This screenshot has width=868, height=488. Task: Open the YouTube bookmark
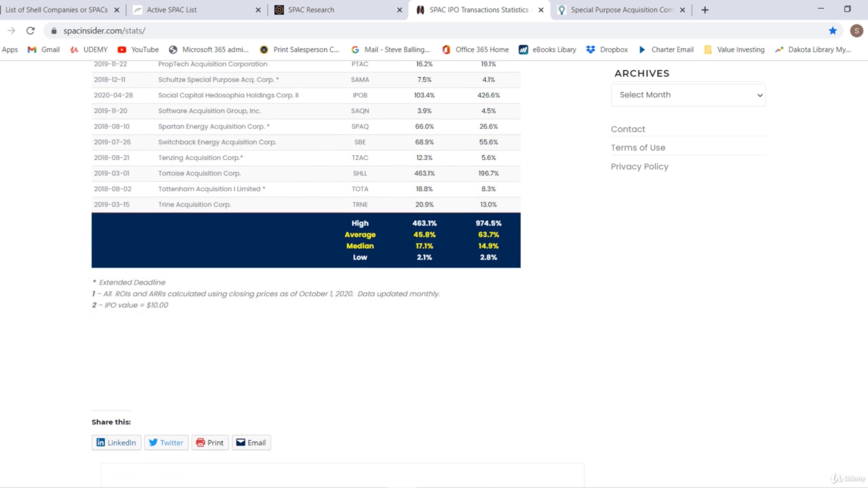tap(138, 49)
